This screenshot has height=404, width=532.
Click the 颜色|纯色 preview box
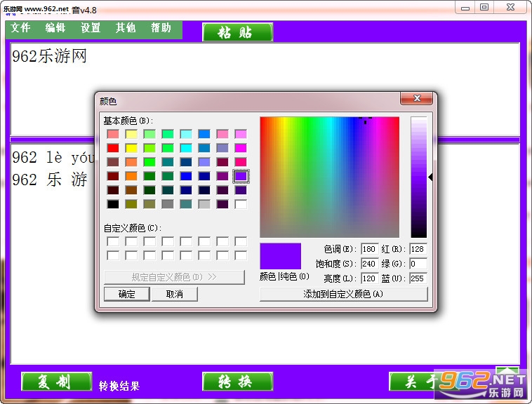tap(280, 256)
